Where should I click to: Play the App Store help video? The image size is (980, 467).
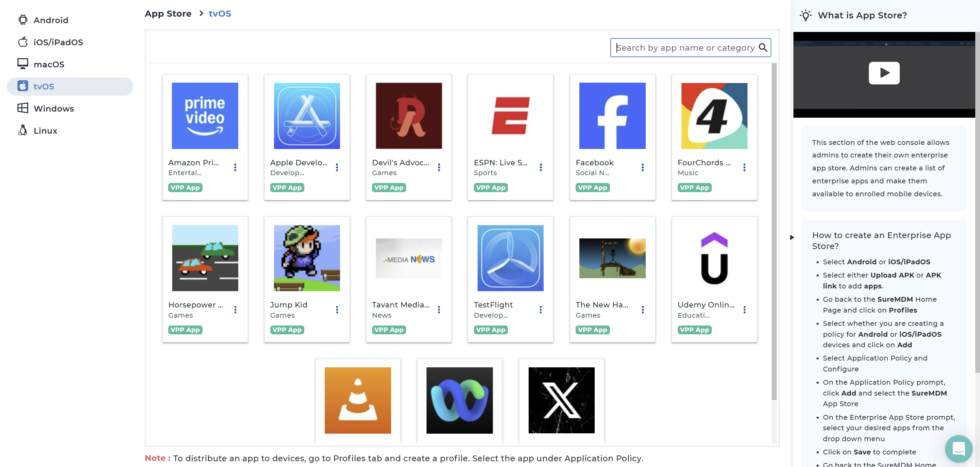pos(884,73)
